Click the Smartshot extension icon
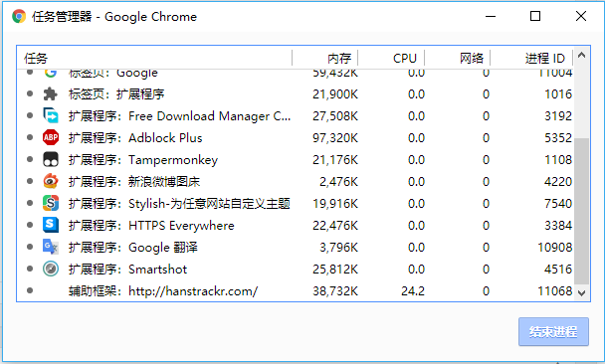The image size is (605, 364). pyautogui.click(x=51, y=269)
